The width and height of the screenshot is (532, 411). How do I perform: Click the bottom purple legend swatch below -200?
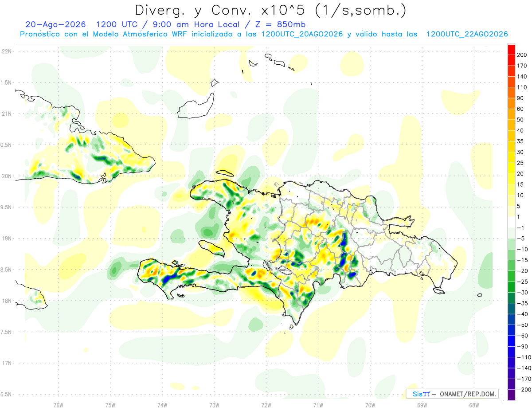pos(511,395)
